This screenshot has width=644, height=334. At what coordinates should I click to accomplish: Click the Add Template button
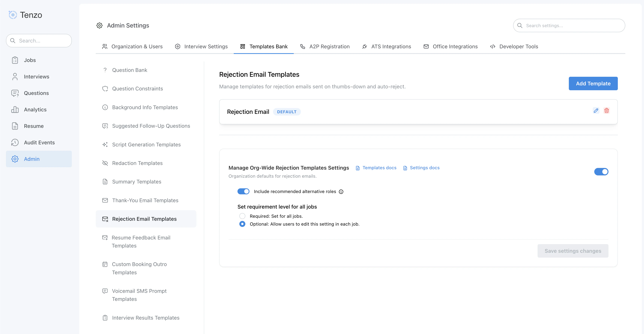[593, 83]
